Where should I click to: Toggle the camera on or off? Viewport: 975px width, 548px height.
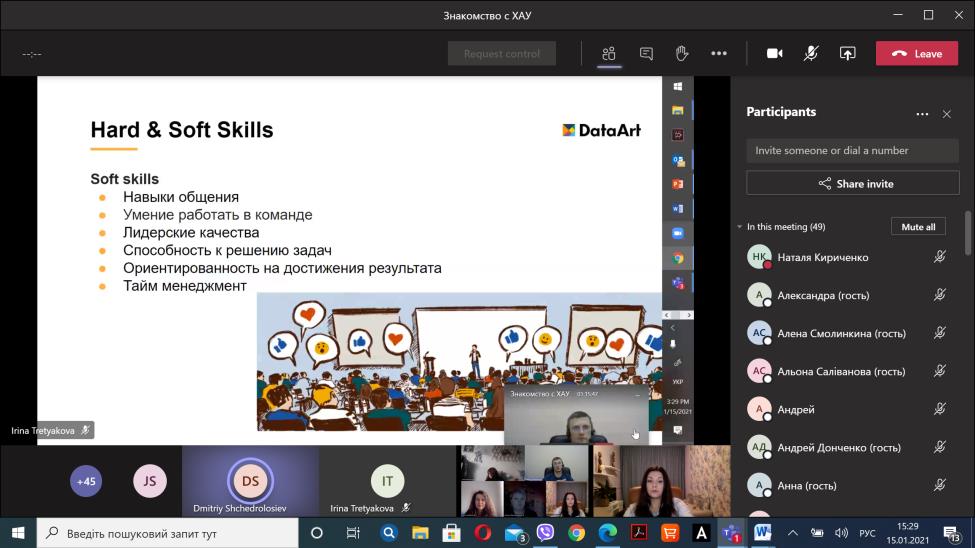(774, 54)
